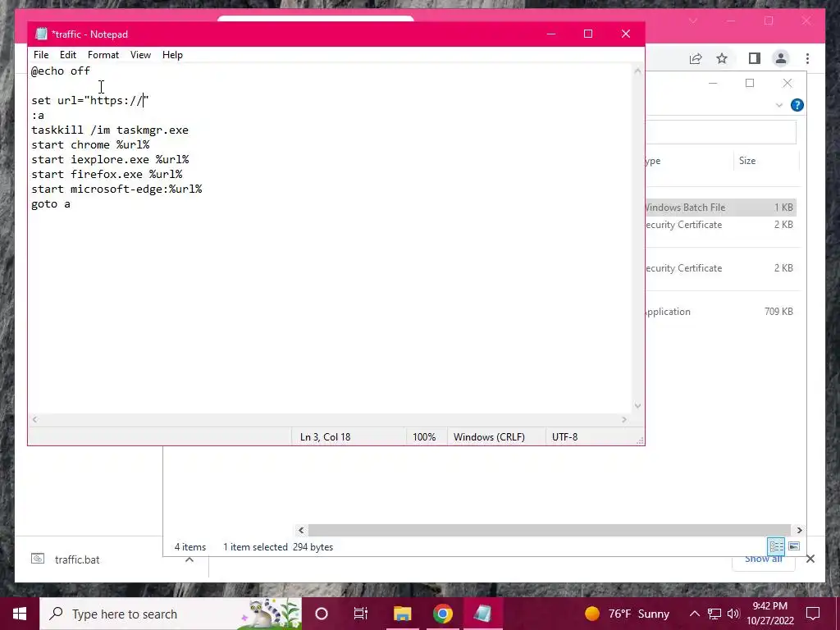Image resolution: width=840 pixels, height=630 pixels.
Task: Bookmark page with Chrome star icon
Action: pos(722,58)
